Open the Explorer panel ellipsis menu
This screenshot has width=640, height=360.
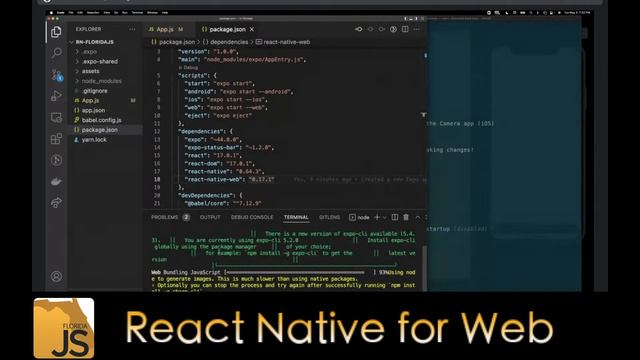pos(132,29)
